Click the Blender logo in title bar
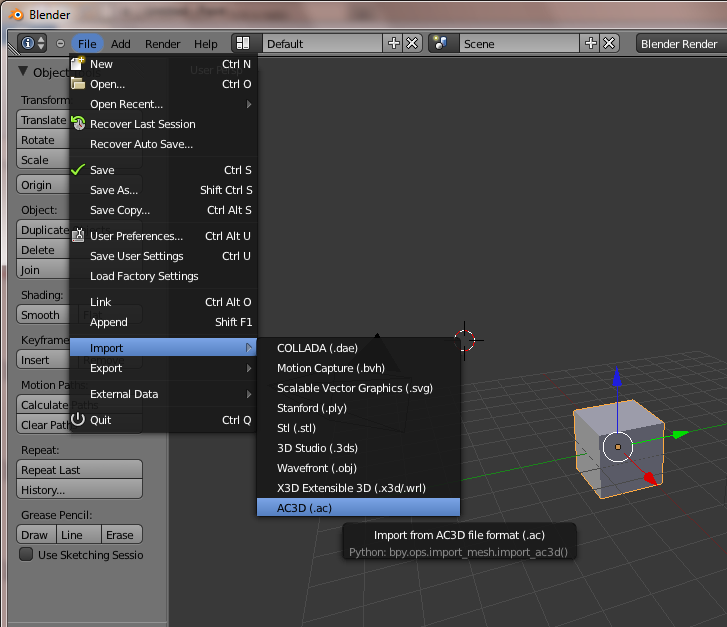Screen dimensions: 727x627 17,14
